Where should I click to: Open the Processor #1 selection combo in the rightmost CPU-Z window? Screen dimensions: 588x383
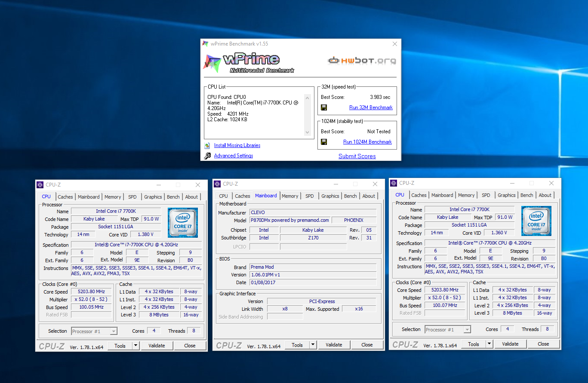click(448, 330)
